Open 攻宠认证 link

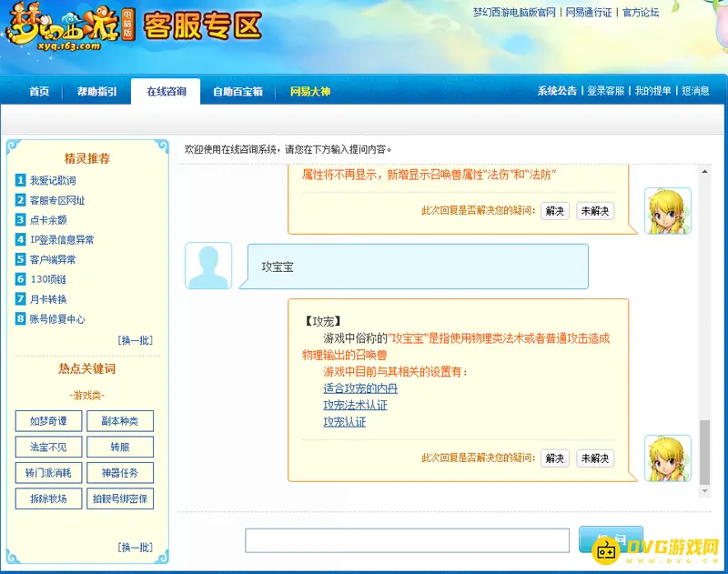(x=345, y=422)
